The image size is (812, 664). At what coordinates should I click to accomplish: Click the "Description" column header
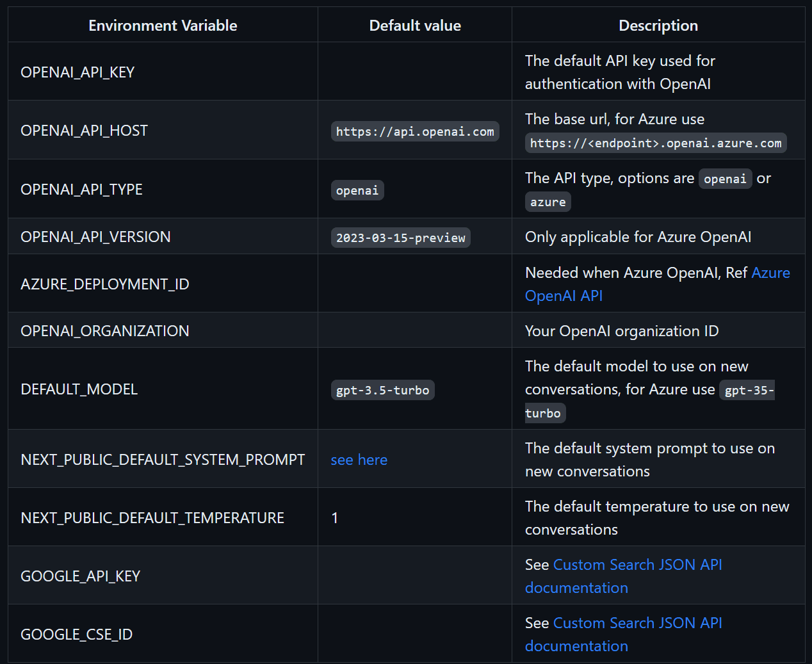658,26
